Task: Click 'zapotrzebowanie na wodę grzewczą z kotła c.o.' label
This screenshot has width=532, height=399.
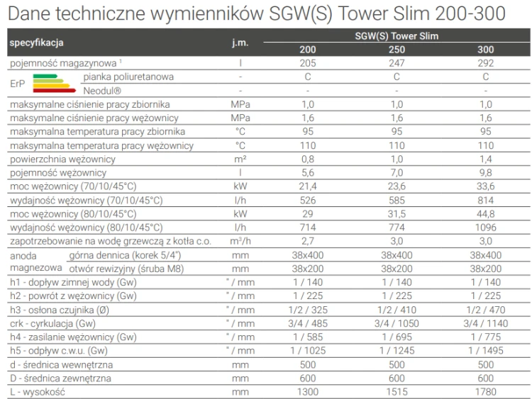Action: (111, 242)
